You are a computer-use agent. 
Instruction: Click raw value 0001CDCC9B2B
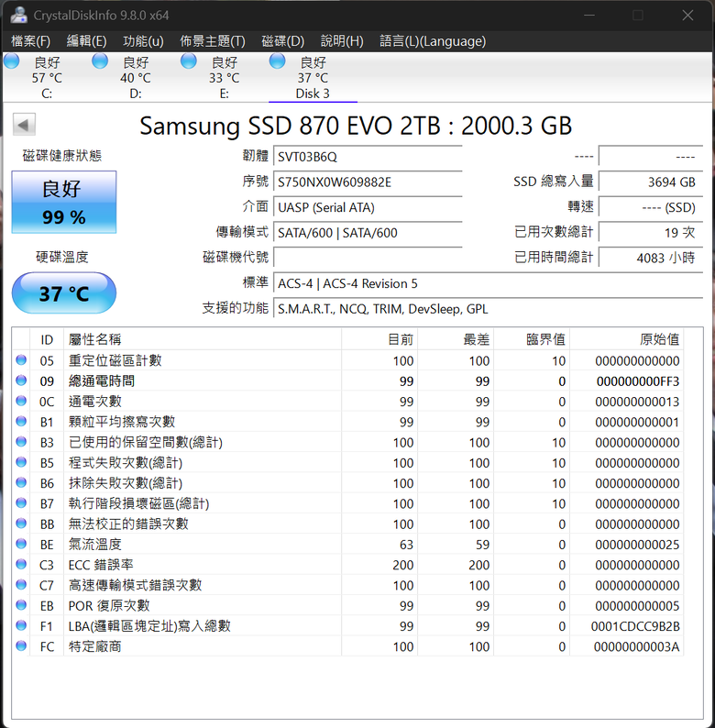click(635, 626)
